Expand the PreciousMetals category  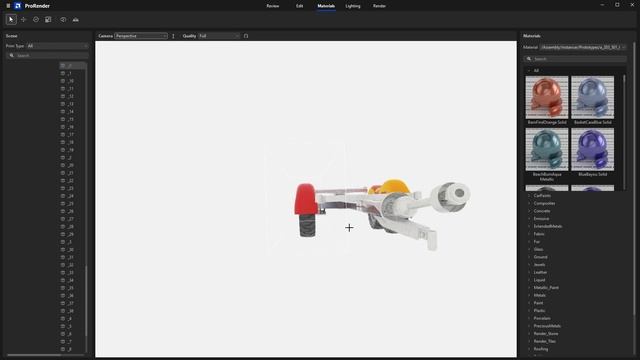(529, 326)
